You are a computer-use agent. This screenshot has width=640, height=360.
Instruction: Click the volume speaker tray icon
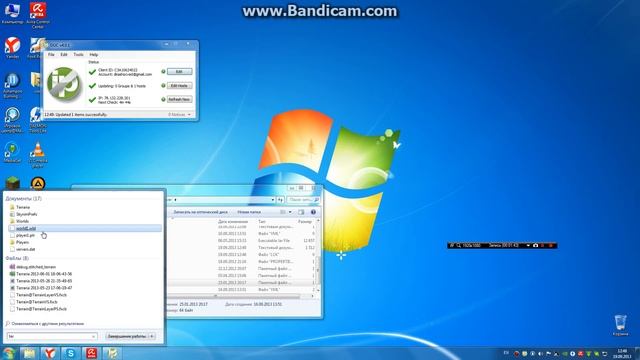[x=540, y=353]
